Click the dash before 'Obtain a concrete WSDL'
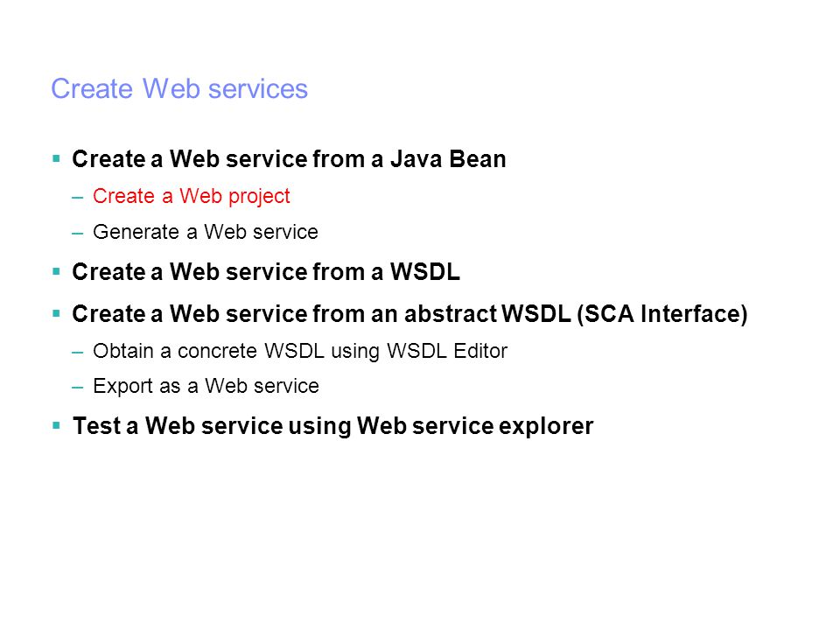This screenshot has height=630, width=840. [78, 353]
